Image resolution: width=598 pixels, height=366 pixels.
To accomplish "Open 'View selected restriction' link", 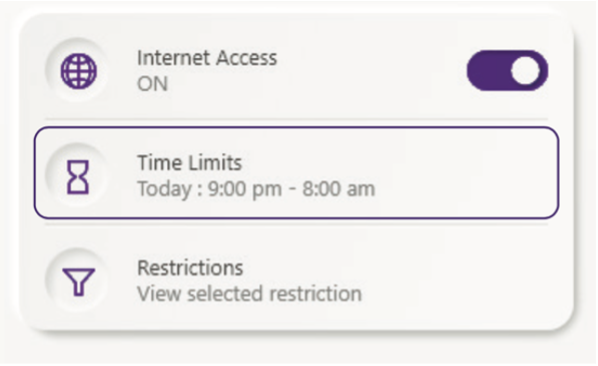I will [249, 294].
